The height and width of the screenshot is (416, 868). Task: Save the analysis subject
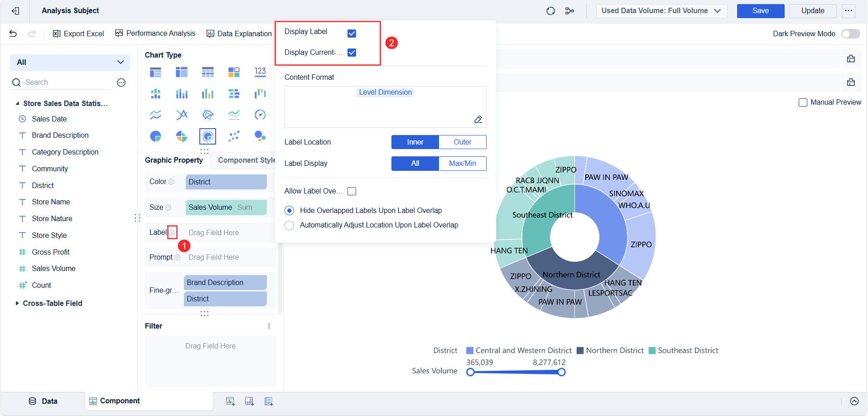tap(760, 10)
